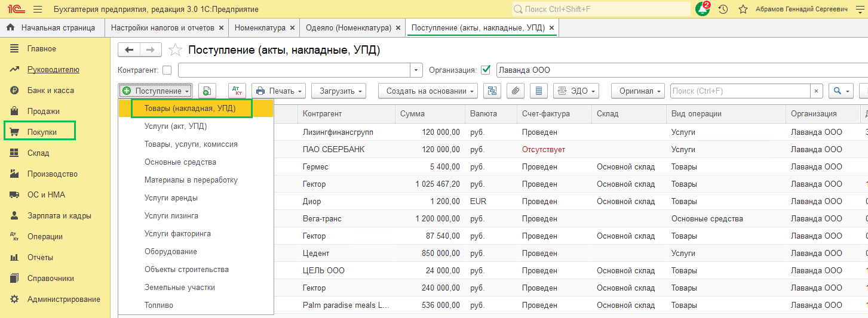Open Склад section

coord(38,153)
